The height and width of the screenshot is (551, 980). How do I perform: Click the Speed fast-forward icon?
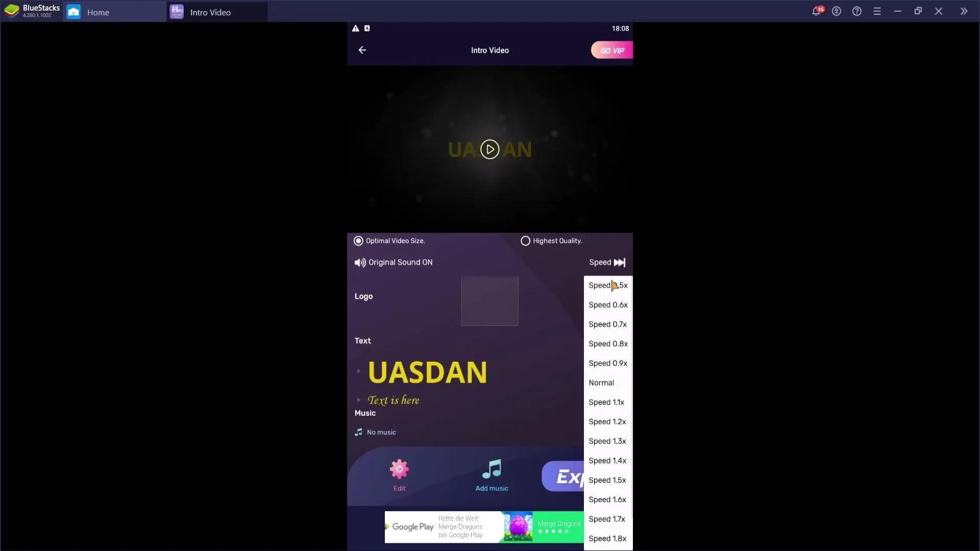(x=620, y=262)
